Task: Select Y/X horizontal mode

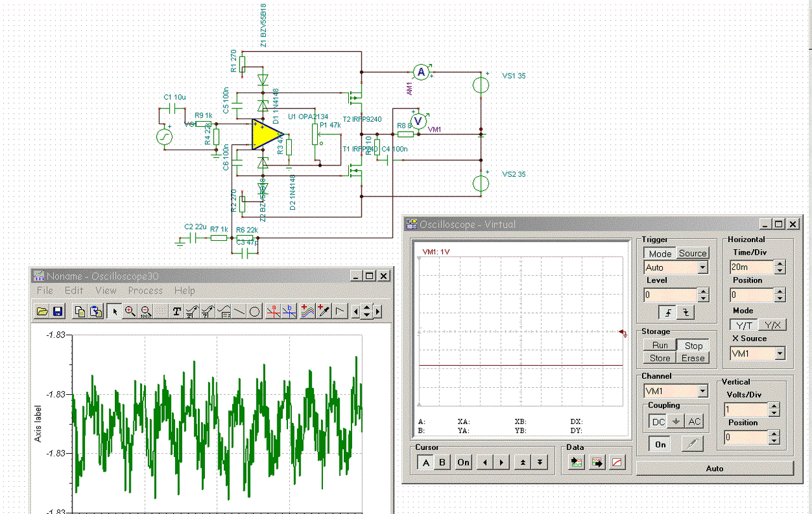Action: pos(771,324)
